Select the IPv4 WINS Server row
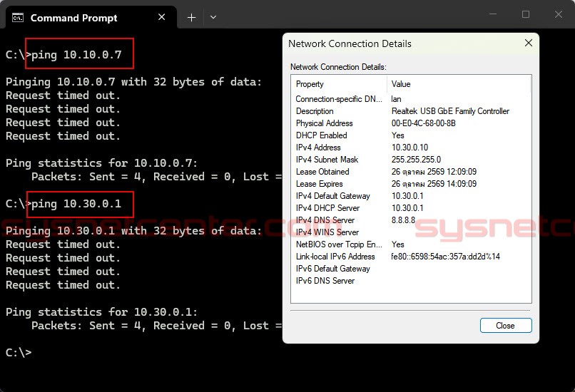Image resolution: width=575 pixels, height=392 pixels. click(411, 232)
